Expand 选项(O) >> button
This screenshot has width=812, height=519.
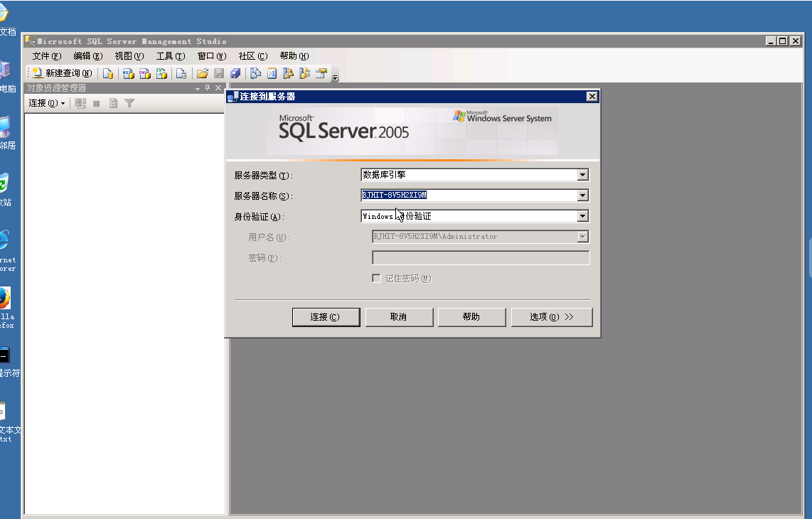point(552,317)
